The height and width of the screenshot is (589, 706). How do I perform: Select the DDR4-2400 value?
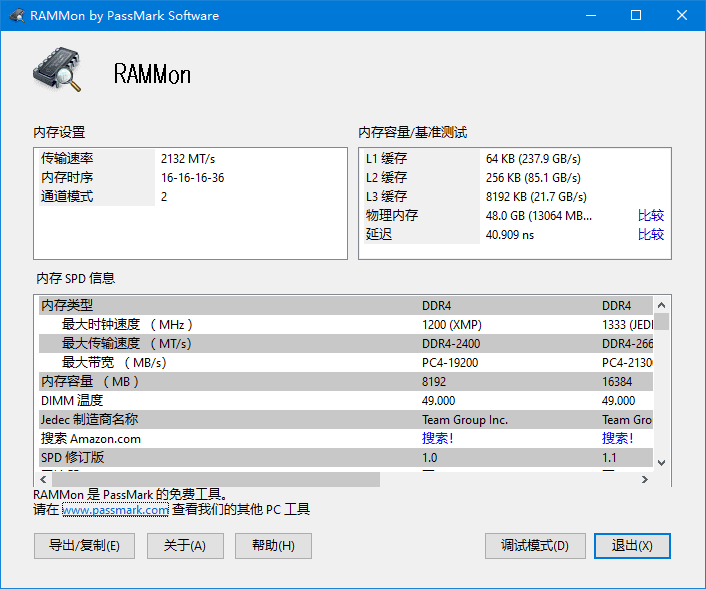click(451, 343)
